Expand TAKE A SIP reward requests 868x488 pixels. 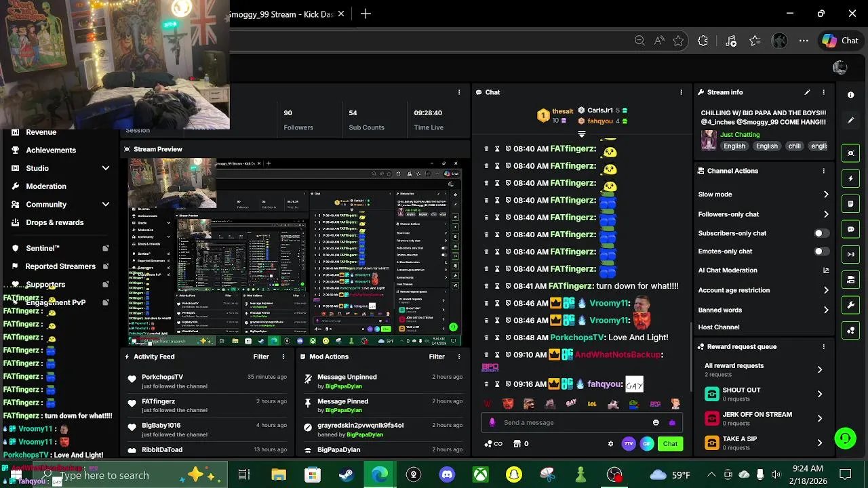[x=820, y=443]
